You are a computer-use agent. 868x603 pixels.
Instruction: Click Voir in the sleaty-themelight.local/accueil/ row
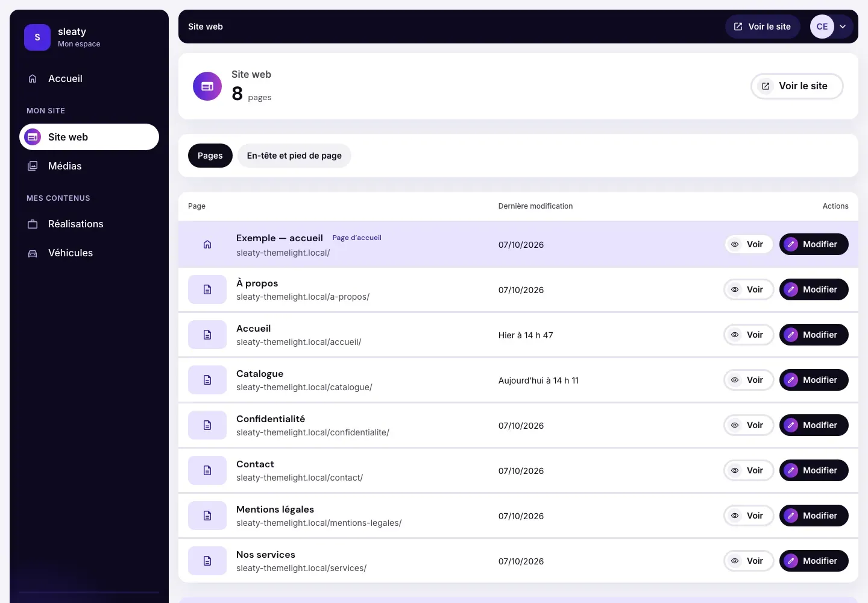coord(749,335)
